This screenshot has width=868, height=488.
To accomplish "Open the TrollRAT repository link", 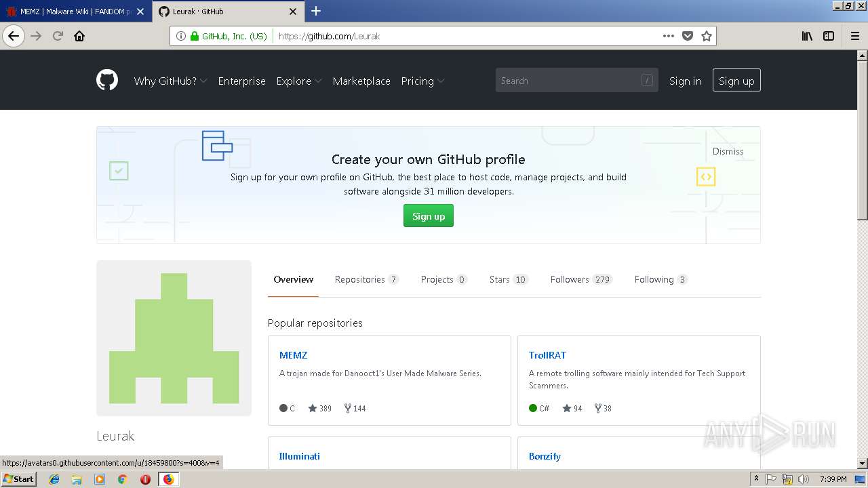I will coord(547,355).
